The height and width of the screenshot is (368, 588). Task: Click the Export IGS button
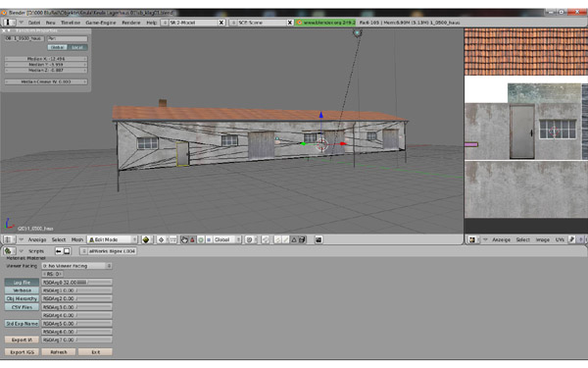(22, 352)
